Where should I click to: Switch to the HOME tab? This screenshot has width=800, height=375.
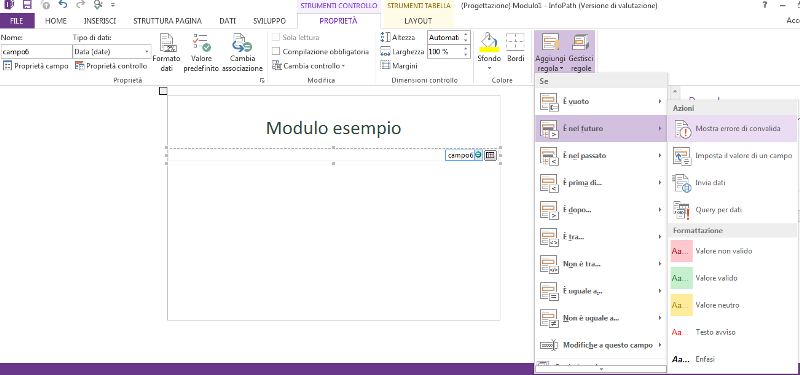(56, 21)
